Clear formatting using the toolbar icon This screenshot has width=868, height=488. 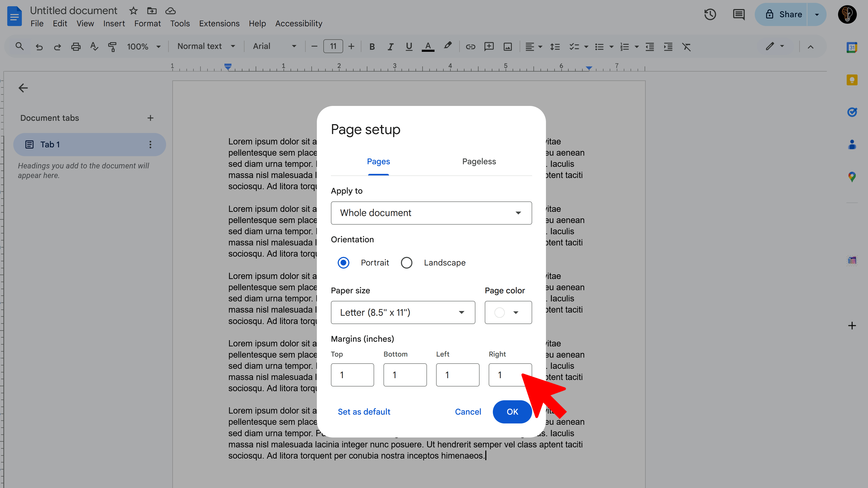(x=687, y=47)
